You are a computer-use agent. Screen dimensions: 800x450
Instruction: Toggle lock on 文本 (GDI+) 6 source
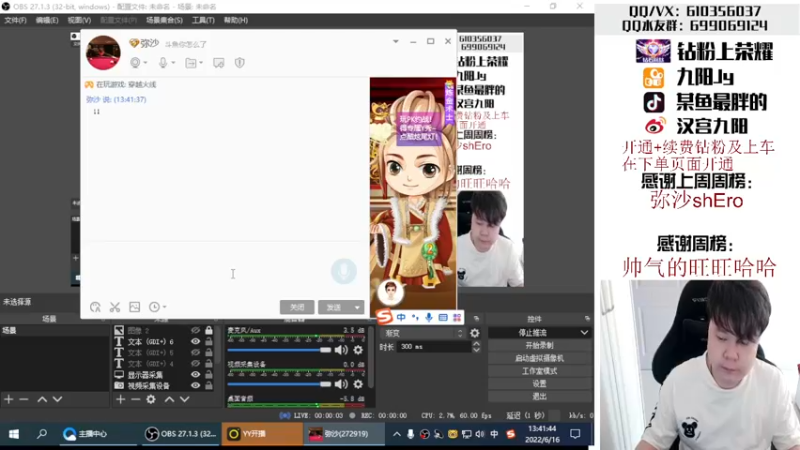point(209,341)
